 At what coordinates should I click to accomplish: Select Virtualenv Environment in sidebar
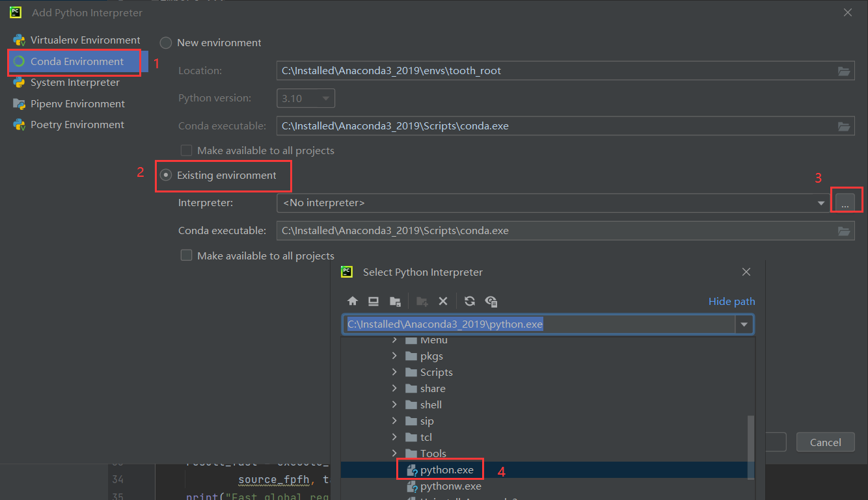[x=77, y=40]
